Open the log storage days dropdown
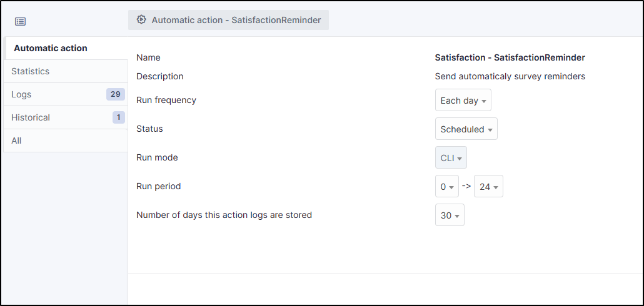644x306 pixels. tap(450, 215)
